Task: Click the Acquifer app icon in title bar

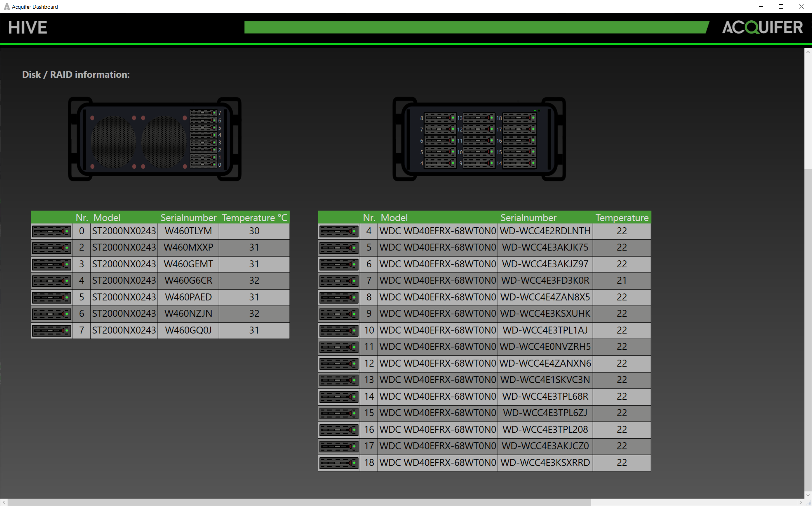Action: (x=7, y=7)
